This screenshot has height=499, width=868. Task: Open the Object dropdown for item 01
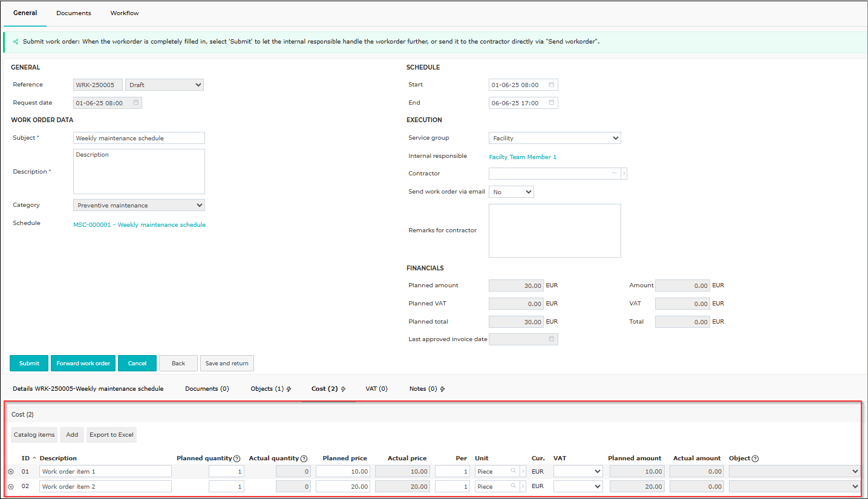point(795,471)
